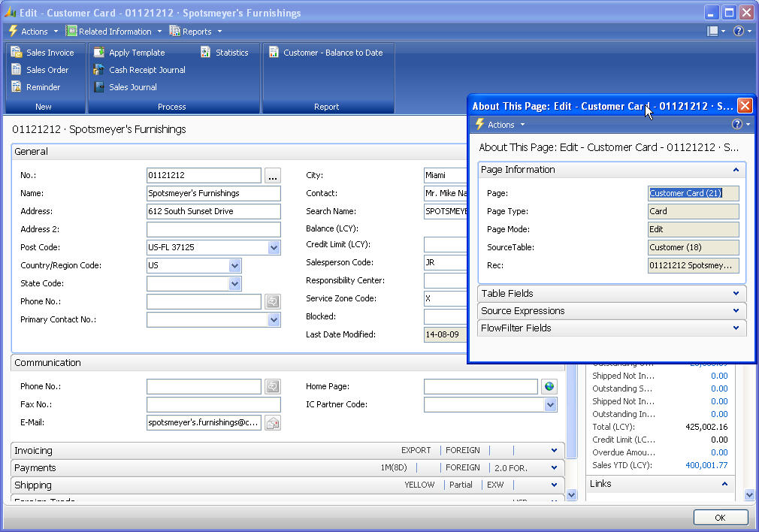759x532 pixels.
Task: Click the globe icon beside Home Page
Action: (549, 386)
